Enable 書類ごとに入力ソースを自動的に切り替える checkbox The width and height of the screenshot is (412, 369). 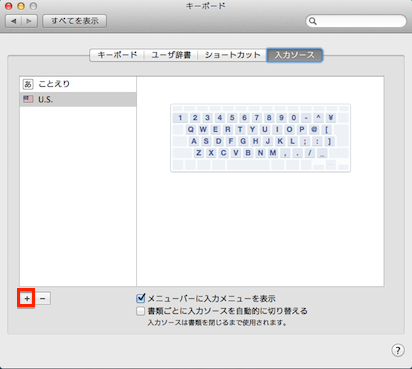pos(141,311)
